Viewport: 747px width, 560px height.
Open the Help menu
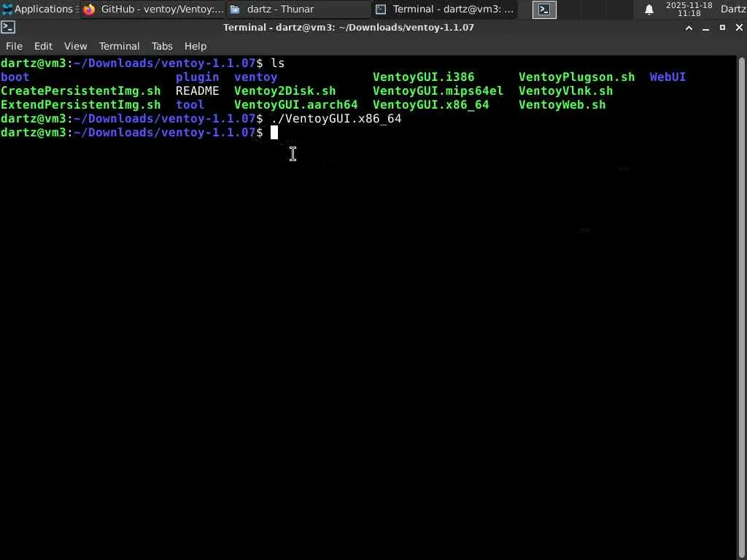[x=196, y=46]
